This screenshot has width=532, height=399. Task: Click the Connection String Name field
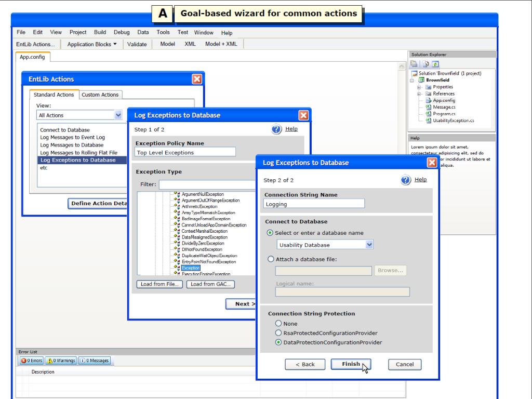[314, 204]
